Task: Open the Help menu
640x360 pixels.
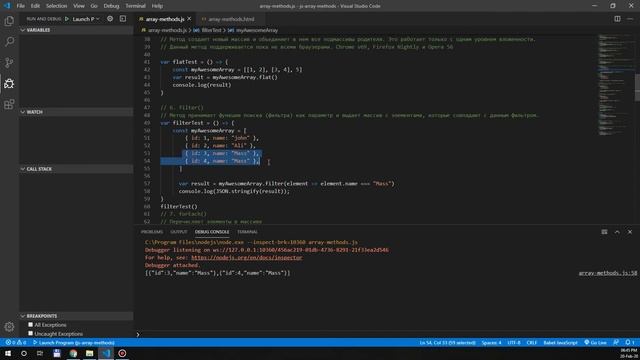Action: coord(157,6)
